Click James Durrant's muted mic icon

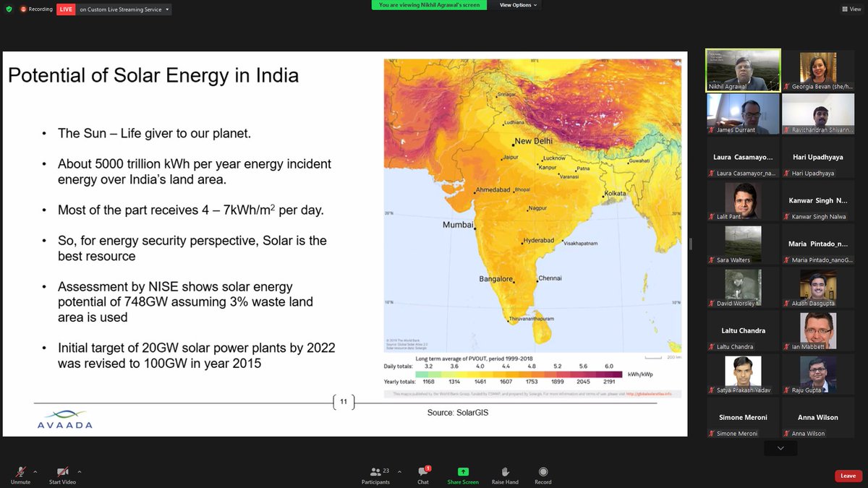pos(712,131)
